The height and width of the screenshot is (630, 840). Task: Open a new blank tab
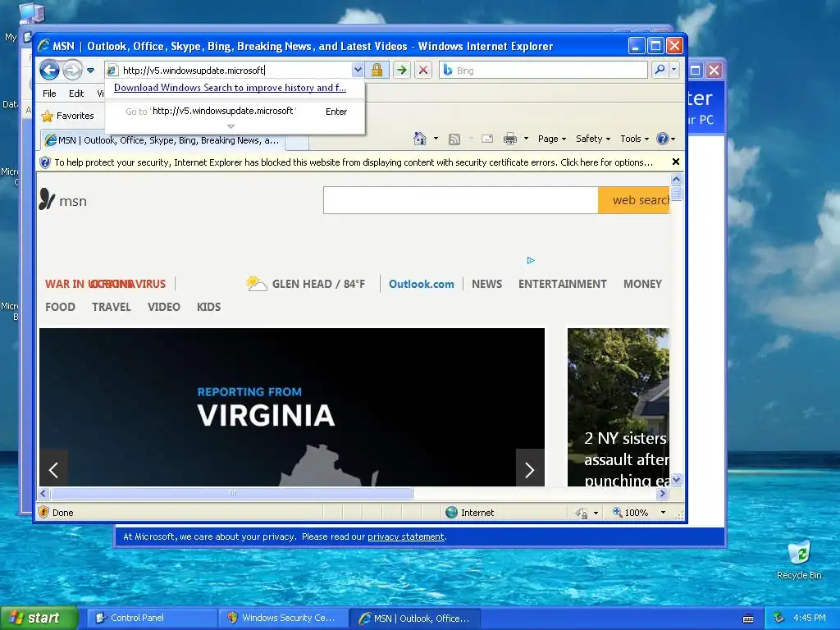tap(297, 141)
